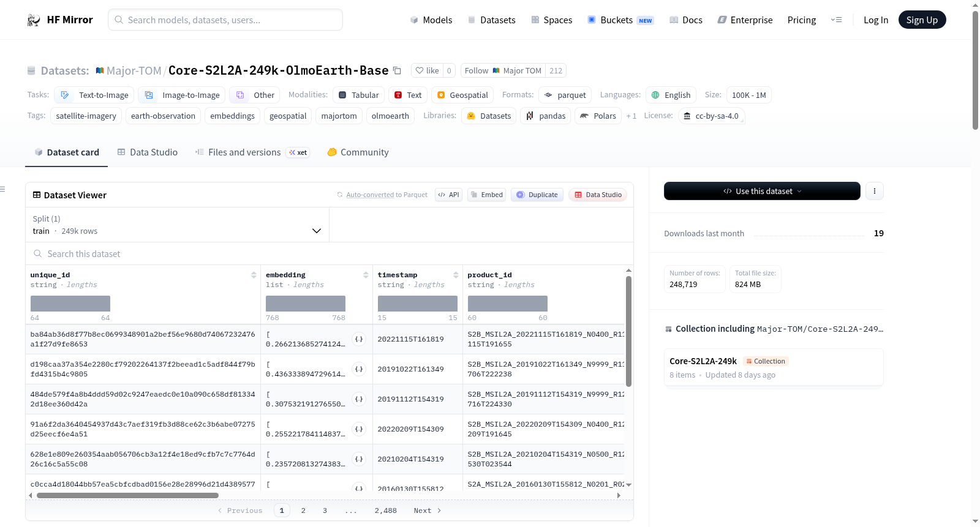Viewport: 980px width, 527px height.
Task: Click the page vertical scrollbar
Action: 975,70
